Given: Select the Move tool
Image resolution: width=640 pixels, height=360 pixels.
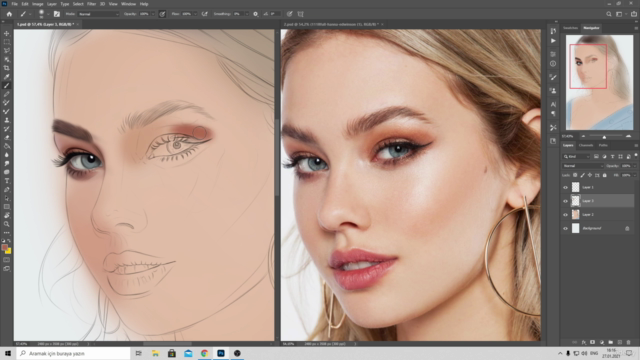Looking at the screenshot, I should click(x=7, y=33).
